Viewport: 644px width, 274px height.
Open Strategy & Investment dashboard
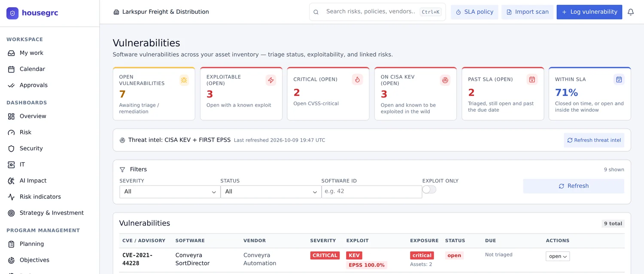coord(52,213)
